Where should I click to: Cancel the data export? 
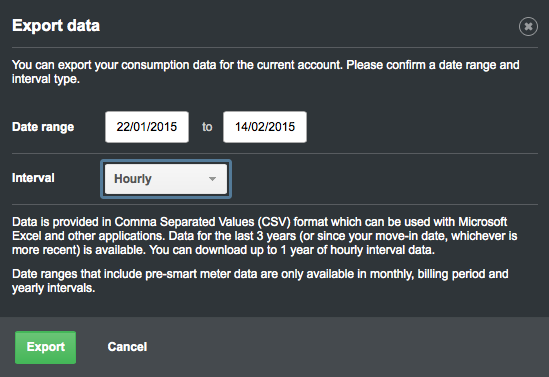[x=127, y=347]
